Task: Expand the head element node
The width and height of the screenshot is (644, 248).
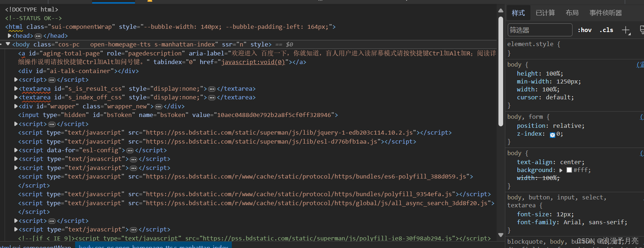Action: click(x=10, y=36)
